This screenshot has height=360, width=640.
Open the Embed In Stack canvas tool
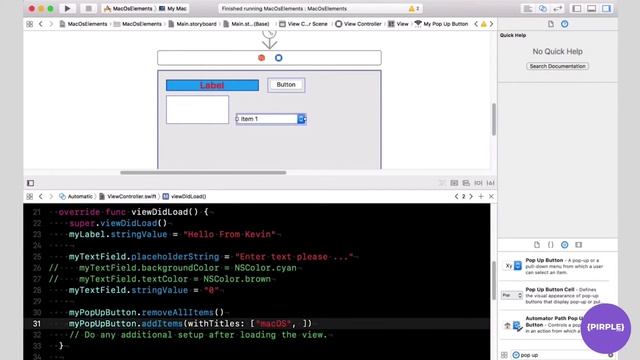pos(454,183)
